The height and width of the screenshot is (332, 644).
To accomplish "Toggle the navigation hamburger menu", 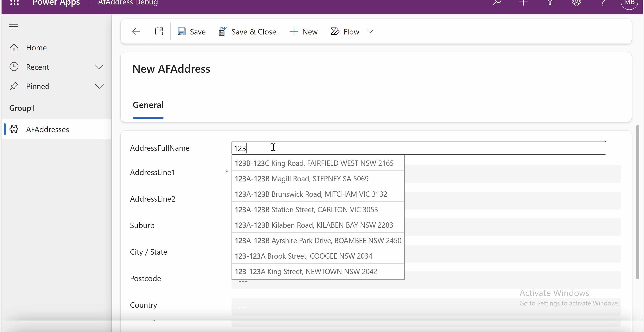I will click(x=13, y=27).
